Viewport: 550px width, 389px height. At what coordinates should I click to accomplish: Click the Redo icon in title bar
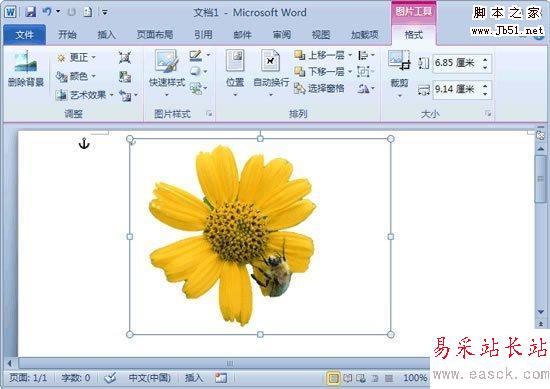coord(72,12)
